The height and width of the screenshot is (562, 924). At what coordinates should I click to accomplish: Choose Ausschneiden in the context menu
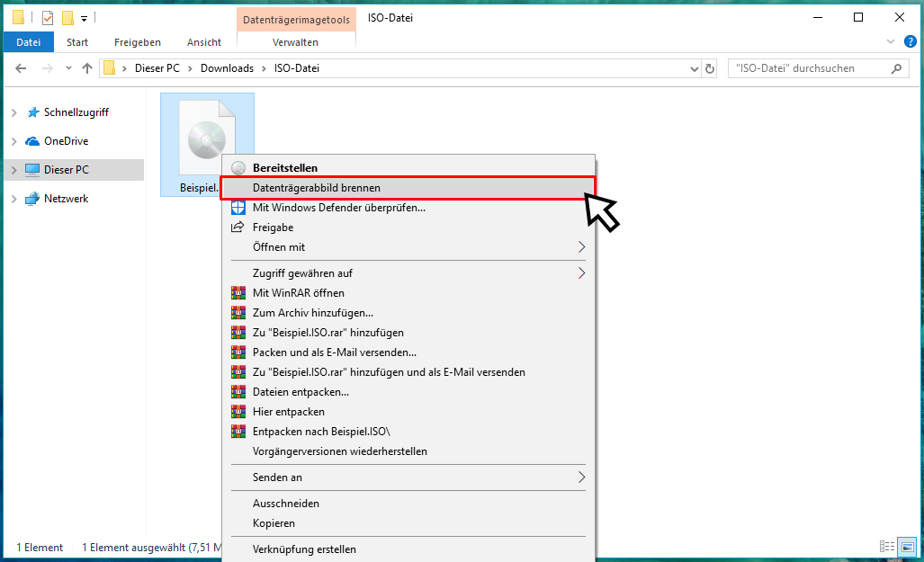coord(408,504)
